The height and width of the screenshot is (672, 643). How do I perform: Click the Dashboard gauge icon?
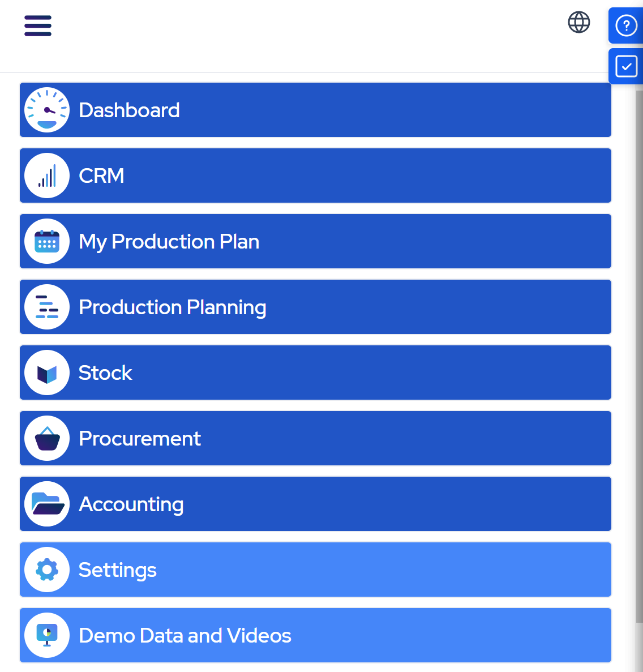pos(47,110)
